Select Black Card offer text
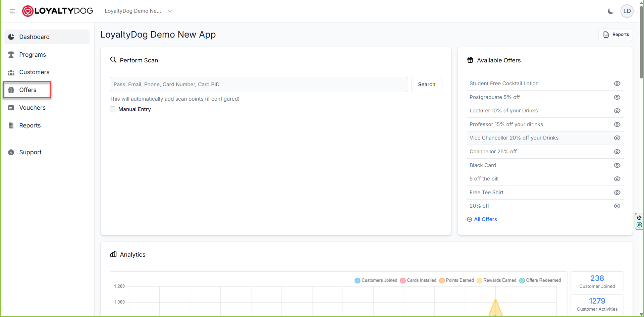The image size is (644, 317). coord(483,165)
